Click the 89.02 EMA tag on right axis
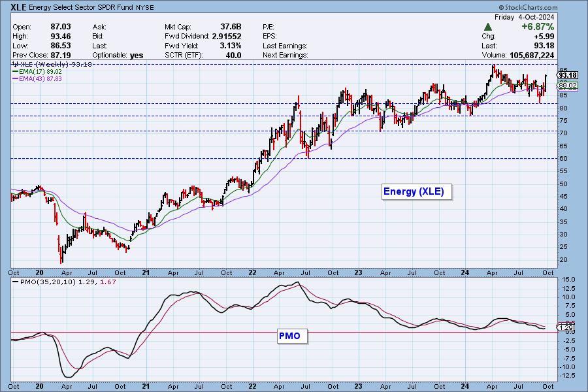588x392 pixels. pyautogui.click(x=567, y=86)
